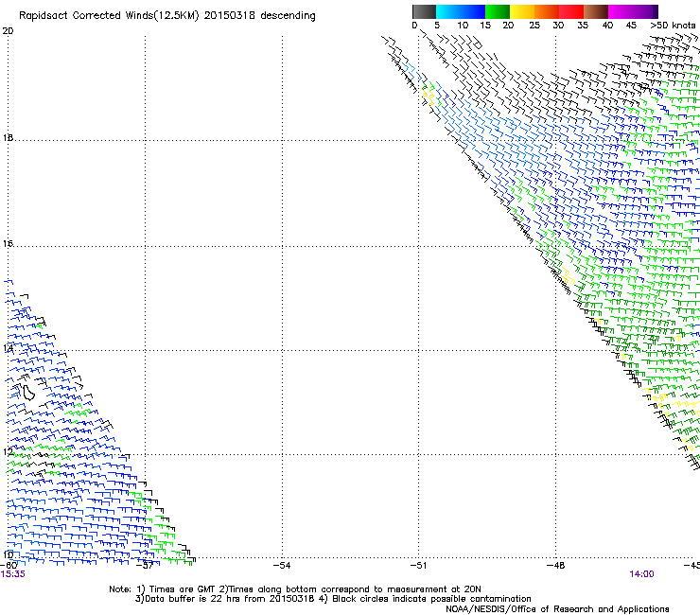Click the latitude label '18'
Screen dimensions: 700x615
[8, 138]
